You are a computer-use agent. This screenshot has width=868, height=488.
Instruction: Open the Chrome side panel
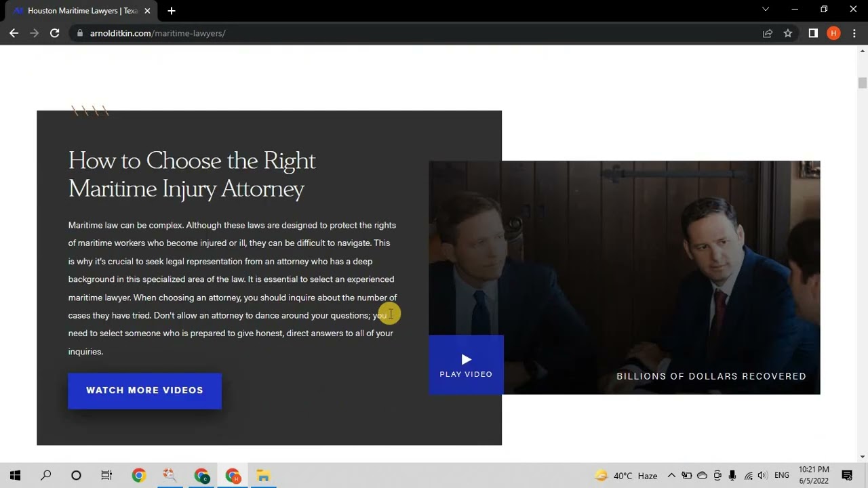[x=813, y=33]
